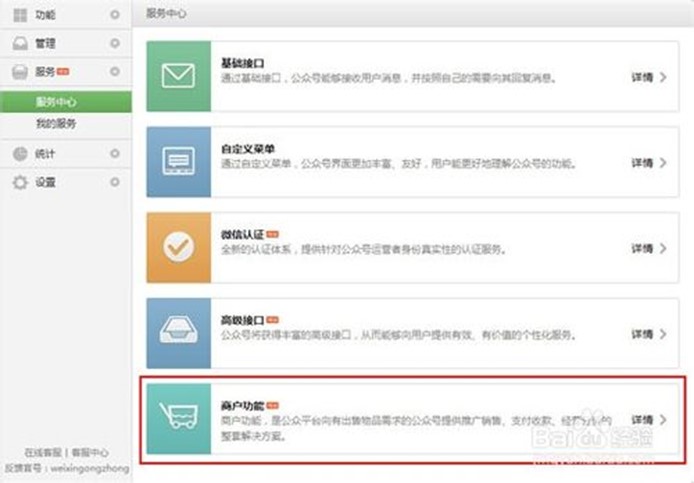Click the new badge beside 高级接口
Viewport: 694px width, 483px height.
[272, 320]
